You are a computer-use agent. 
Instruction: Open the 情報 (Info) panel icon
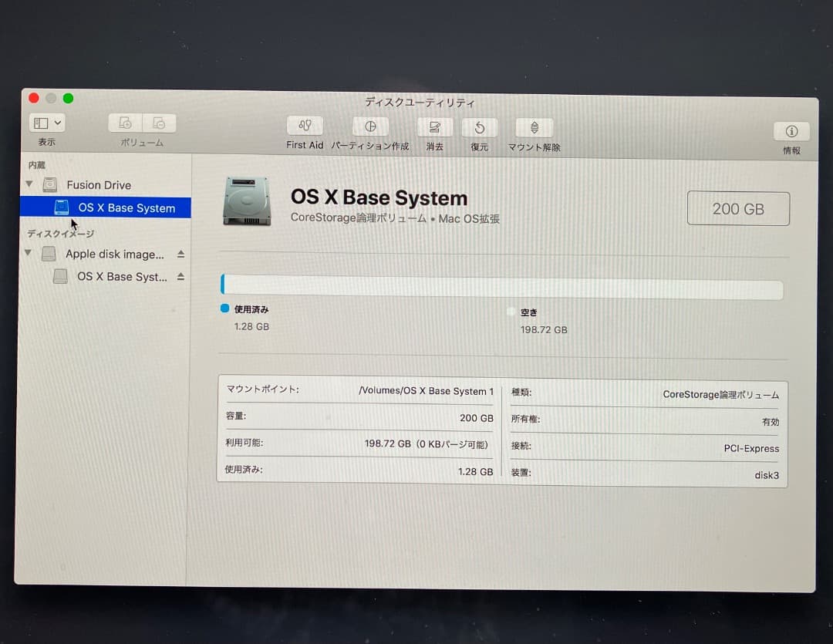791,131
